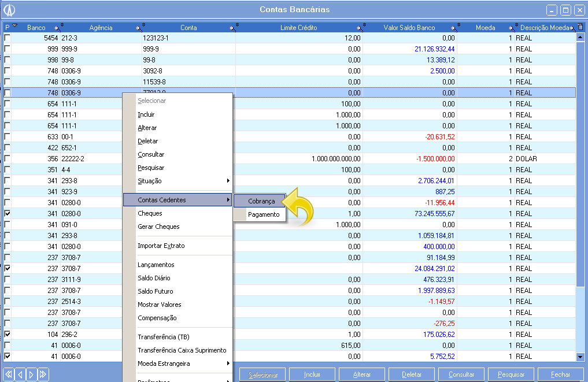The image size is (588, 382).
Task: Click the search icon beside Descrição Moeda header
Action: [572, 28]
